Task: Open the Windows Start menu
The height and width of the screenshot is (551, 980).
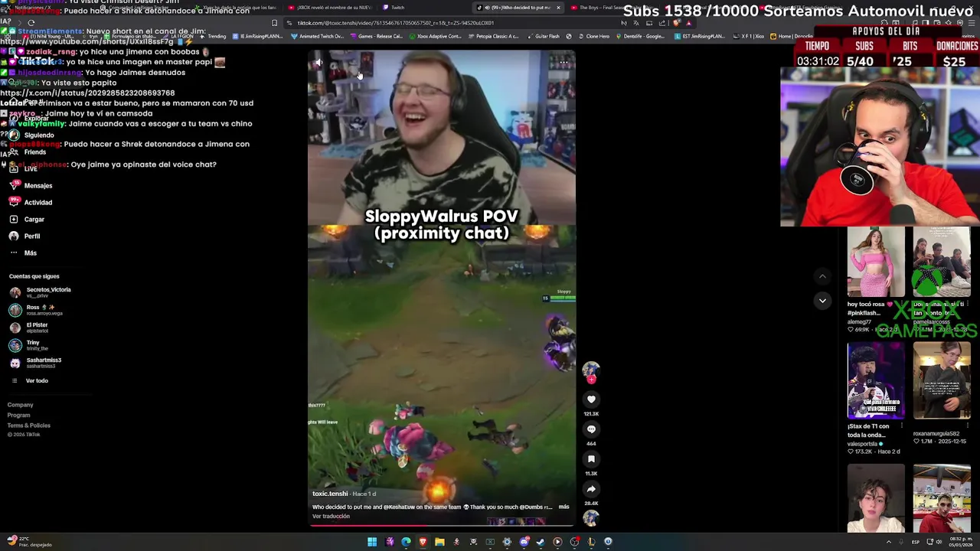Action: coord(372,542)
